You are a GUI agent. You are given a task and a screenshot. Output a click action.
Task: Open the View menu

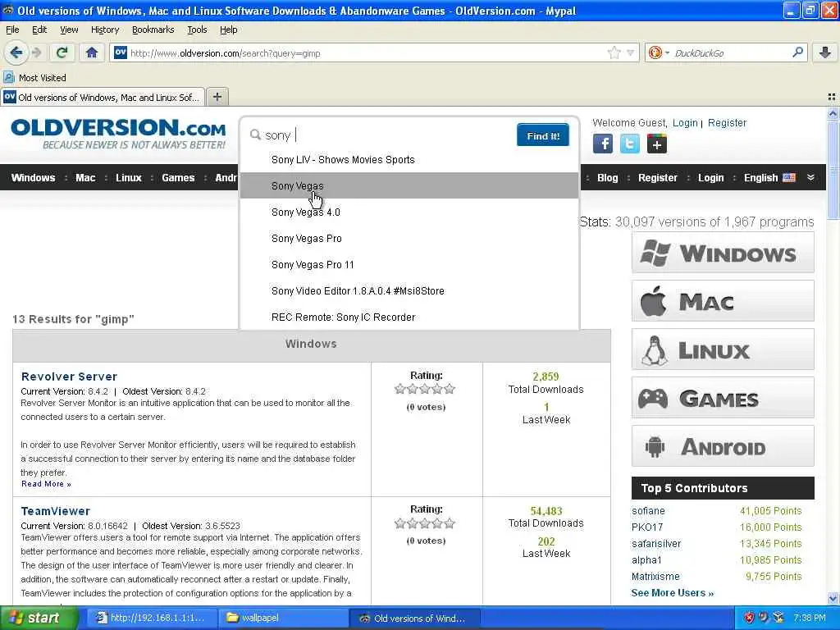[x=69, y=30]
